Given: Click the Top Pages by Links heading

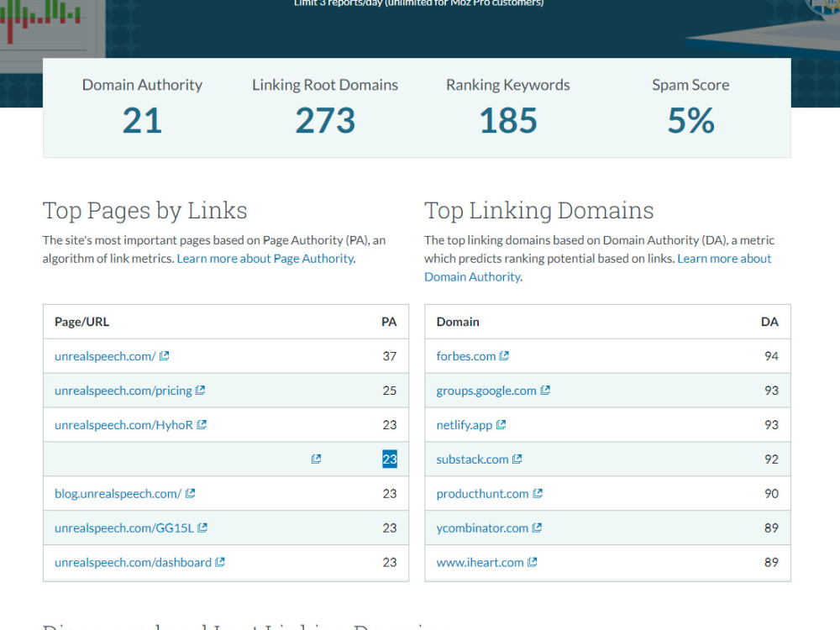Looking at the screenshot, I should coord(144,211).
